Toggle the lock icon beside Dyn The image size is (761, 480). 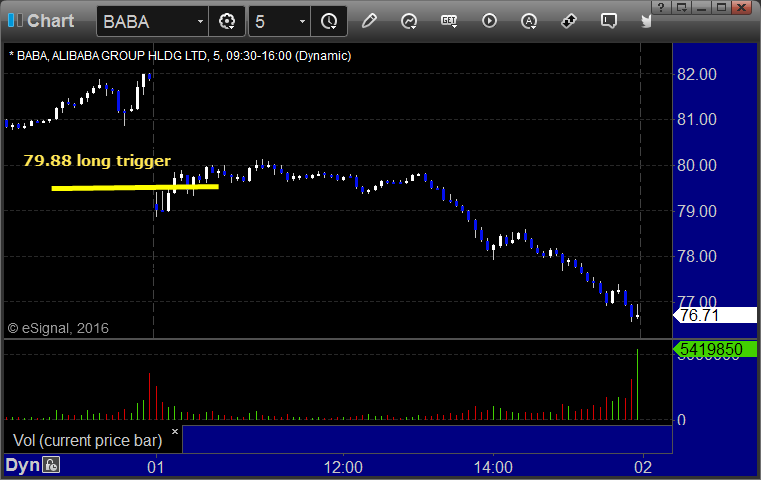click(51, 465)
